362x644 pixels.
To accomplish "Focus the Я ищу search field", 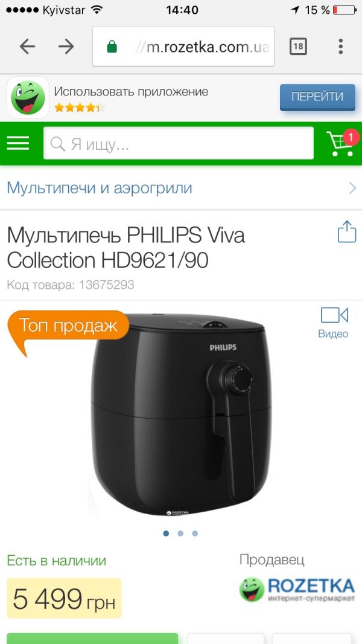I will [x=179, y=143].
